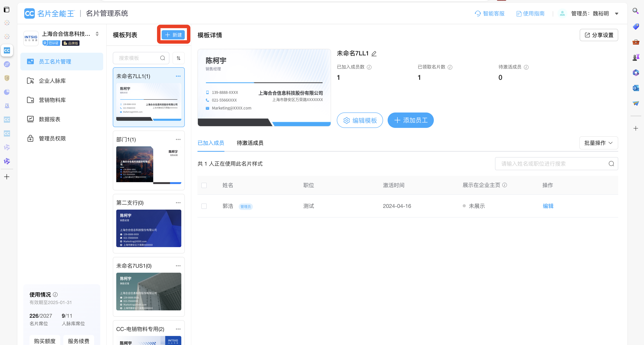Open 管理员权限 in the sidebar
Image resolution: width=644 pixels, height=345 pixels.
click(62, 138)
